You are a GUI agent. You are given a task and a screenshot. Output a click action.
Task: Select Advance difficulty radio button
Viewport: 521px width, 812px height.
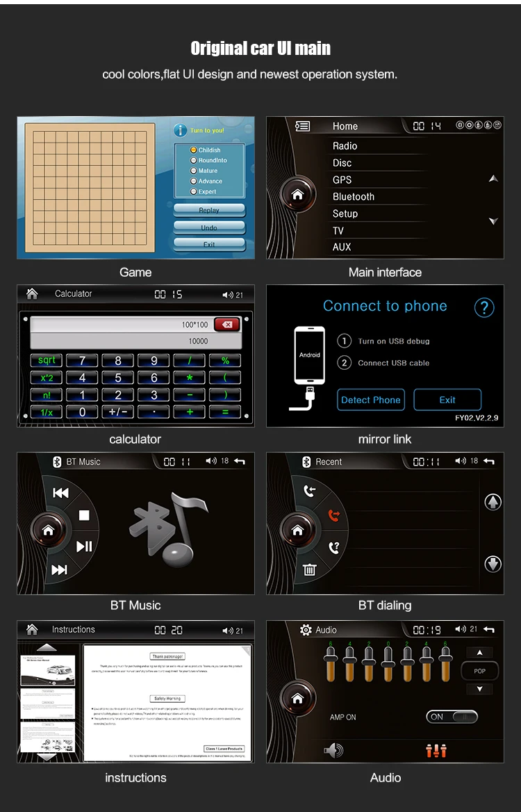click(x=194, y=181)
